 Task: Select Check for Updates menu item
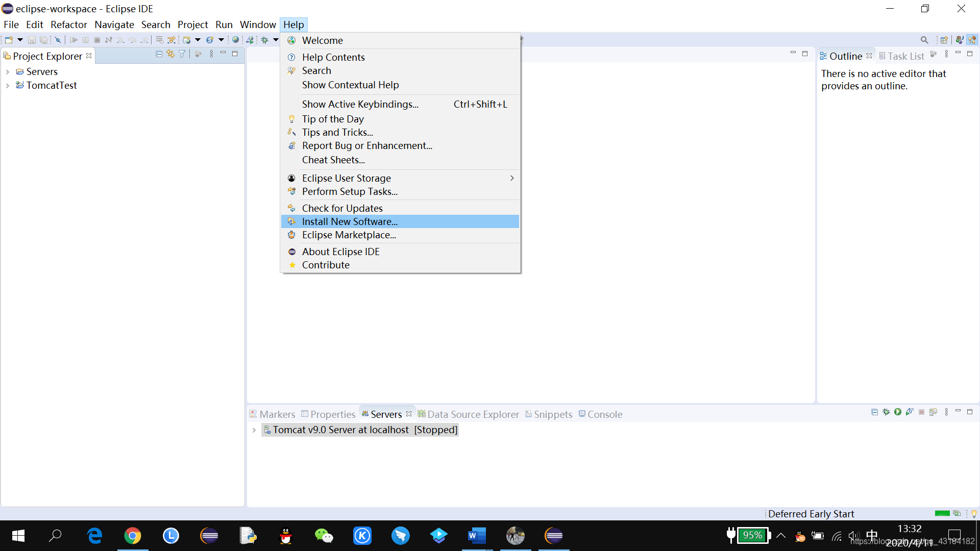400,208
